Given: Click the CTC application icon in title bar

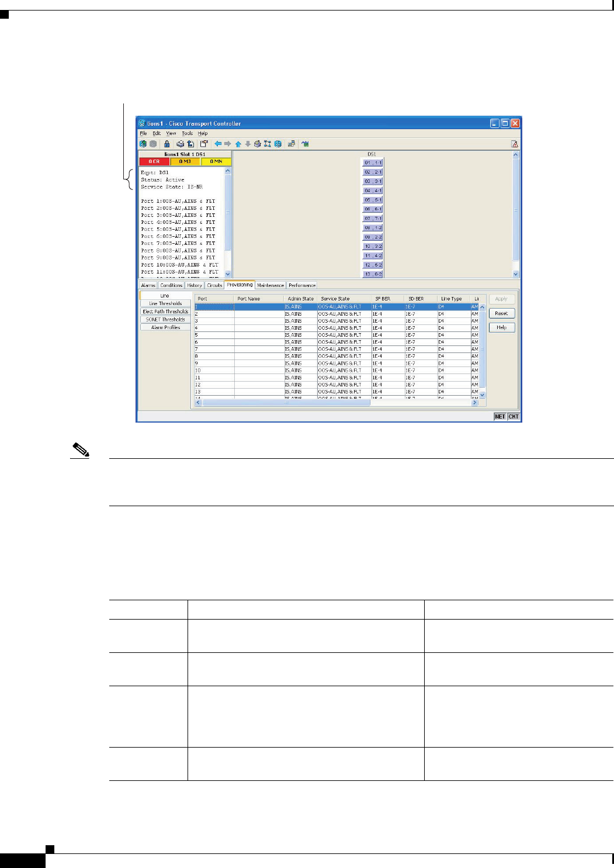Looking at the screenshot, I should coord(142,123).
